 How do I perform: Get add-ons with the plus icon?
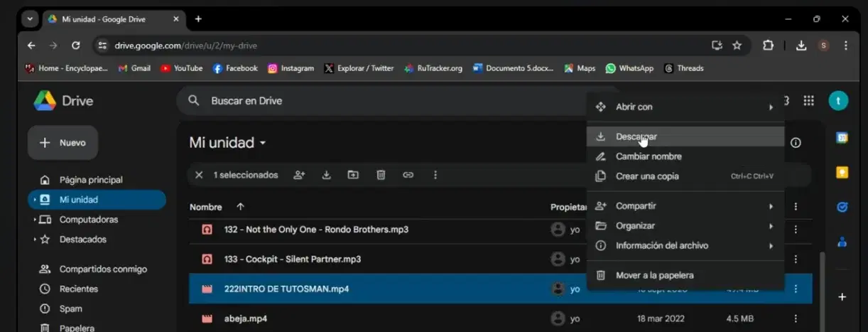(x=842, y=296)
